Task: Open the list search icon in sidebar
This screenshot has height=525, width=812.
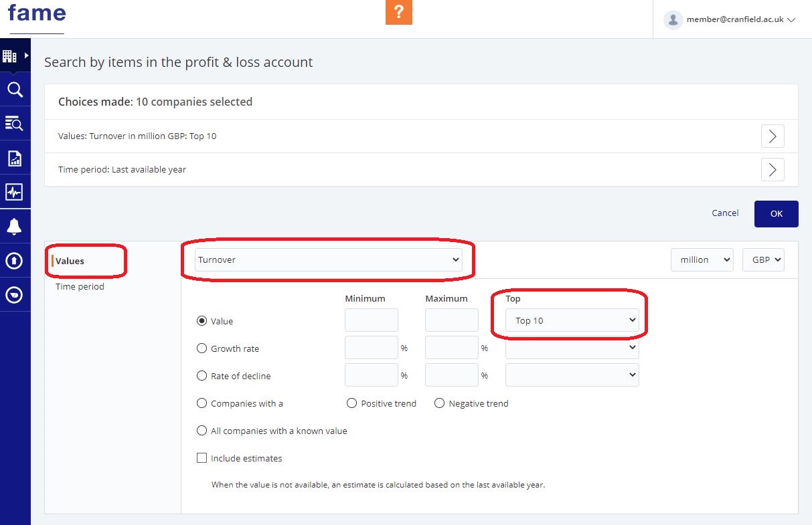Action: [x=15, y=123]
